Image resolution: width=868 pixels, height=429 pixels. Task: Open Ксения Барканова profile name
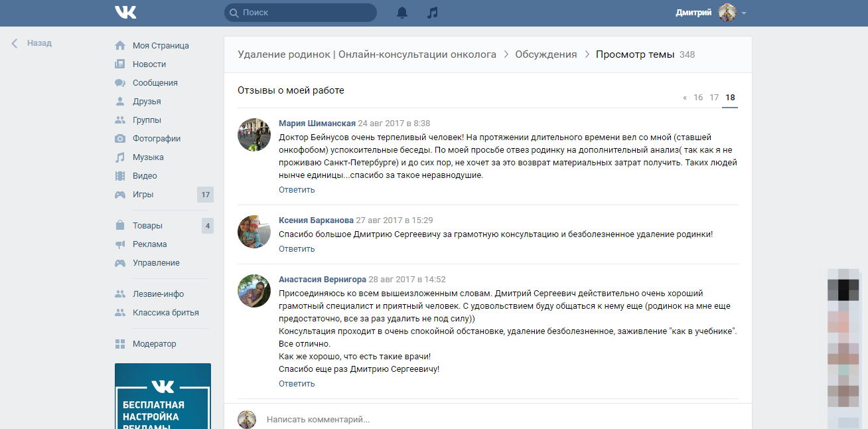click(316, 220)
